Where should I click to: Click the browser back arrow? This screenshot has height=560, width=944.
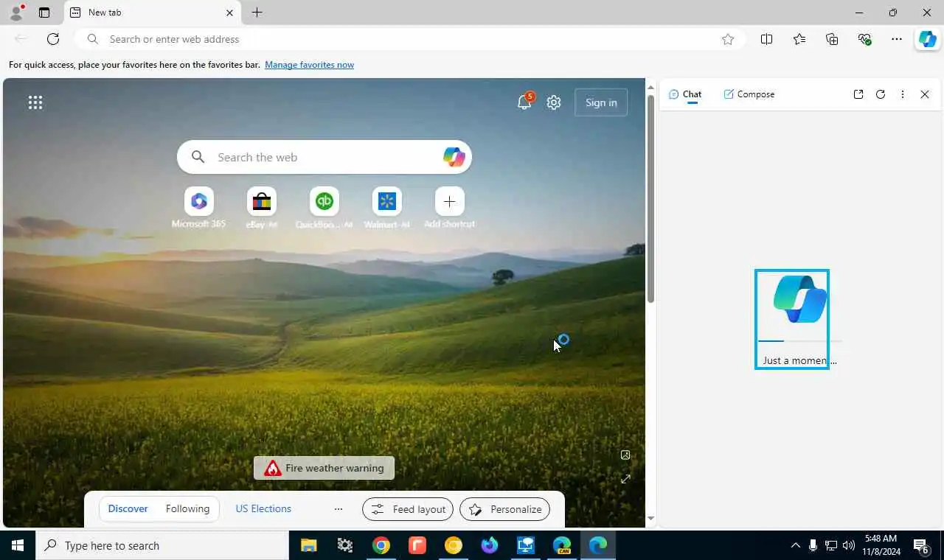[21, 39]
